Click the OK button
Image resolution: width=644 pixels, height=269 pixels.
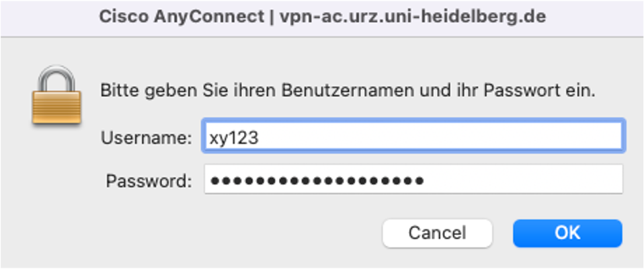pyautogui.click(x=567, y=233)
